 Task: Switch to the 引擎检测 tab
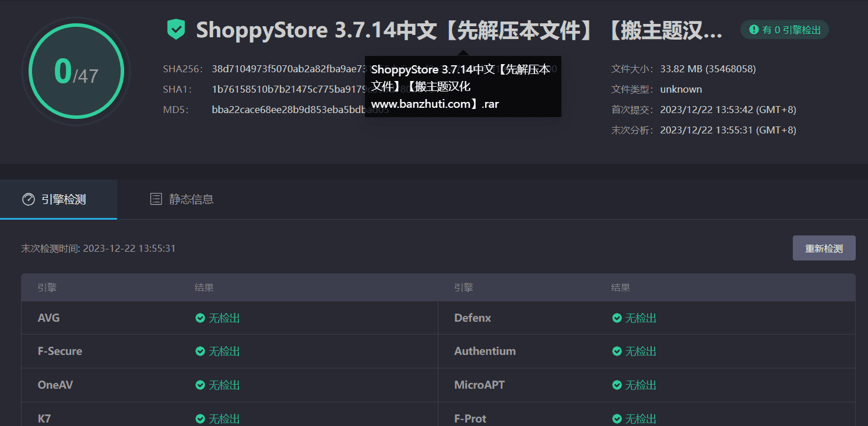coord(58,199)
